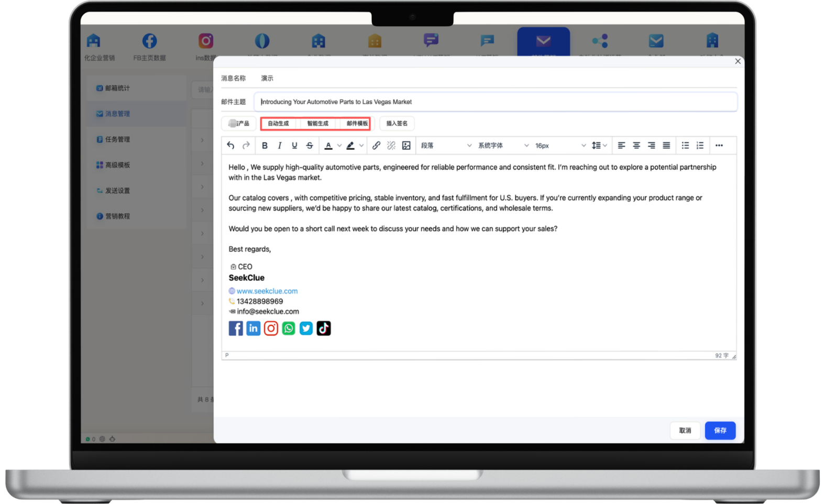This screenshot has height=504, width=825.
Task: Select 任务管理 in the sidebar
Action: click(x=136, y=139)
